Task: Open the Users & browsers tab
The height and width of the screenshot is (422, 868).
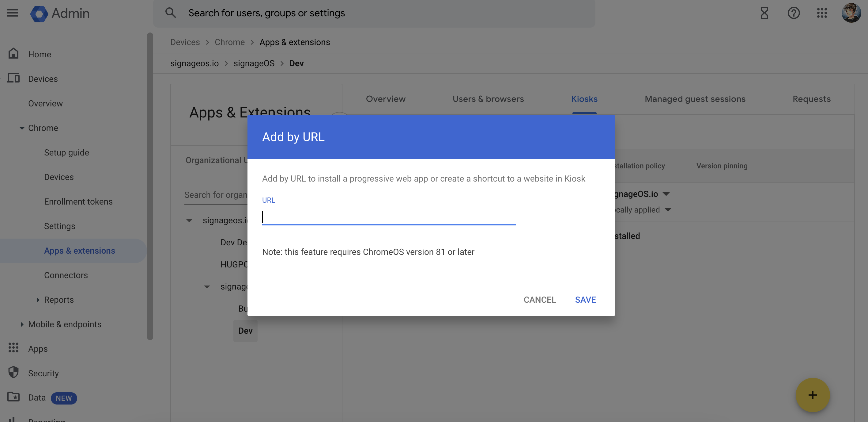Action: click(488, 98)
